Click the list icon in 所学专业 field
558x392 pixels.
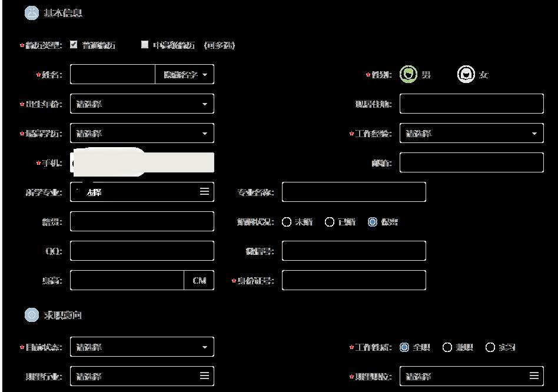(x=204, y=192)
